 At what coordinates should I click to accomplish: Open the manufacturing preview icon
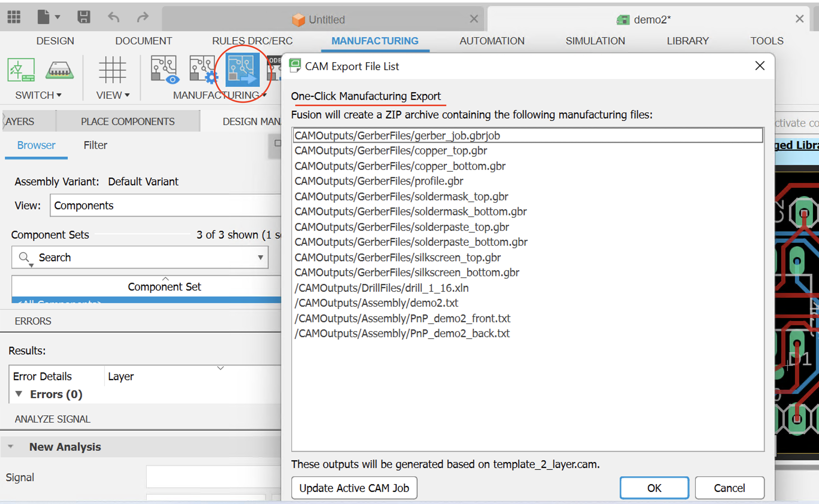tap(165, 70)
